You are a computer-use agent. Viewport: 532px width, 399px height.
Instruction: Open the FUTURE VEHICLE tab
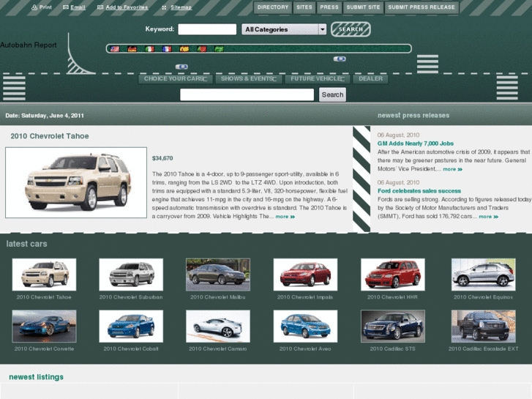(x=318, y=79)
